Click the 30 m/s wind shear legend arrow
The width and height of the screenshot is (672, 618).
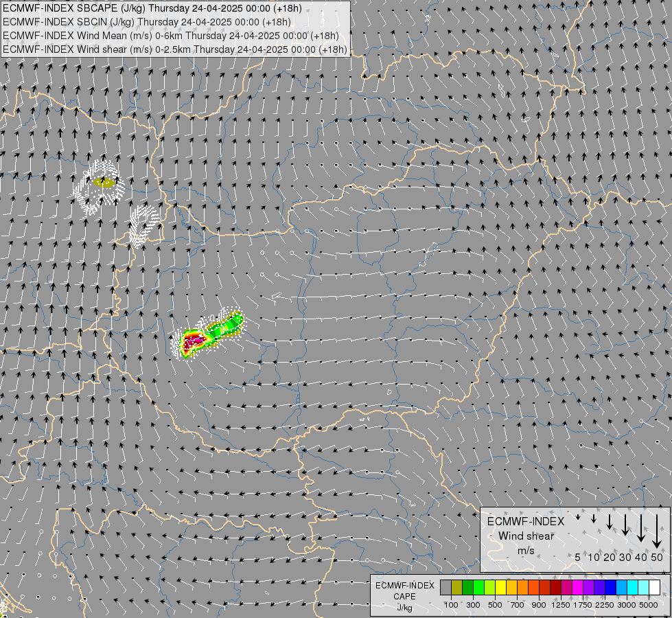[625, 525]
